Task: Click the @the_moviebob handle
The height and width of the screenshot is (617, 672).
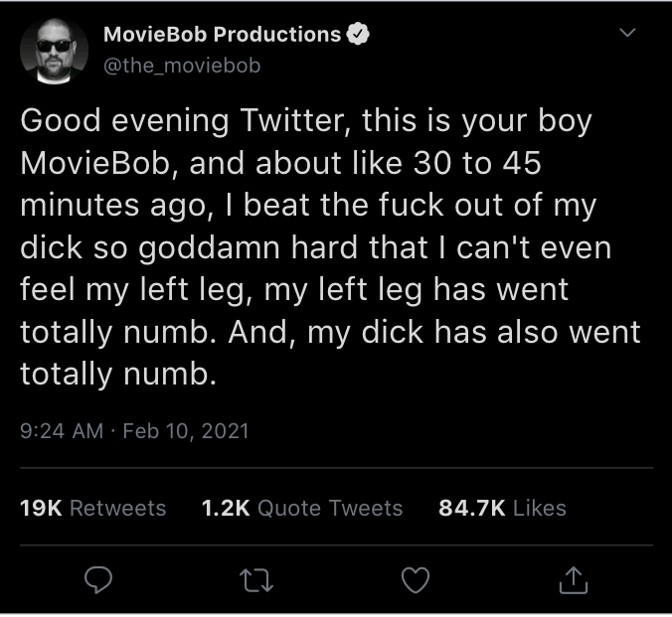Action: coord(182,66)
